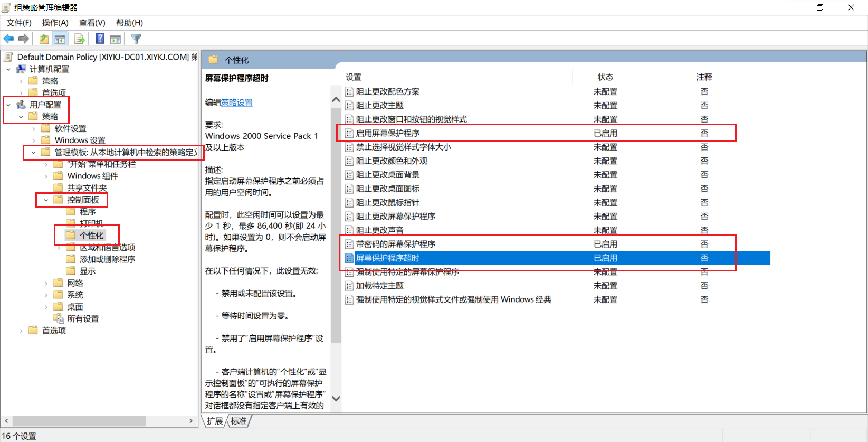Click the folder icon of 桌面 node
The width and height of the screenshot is (868, 442).
coord(59,307)
